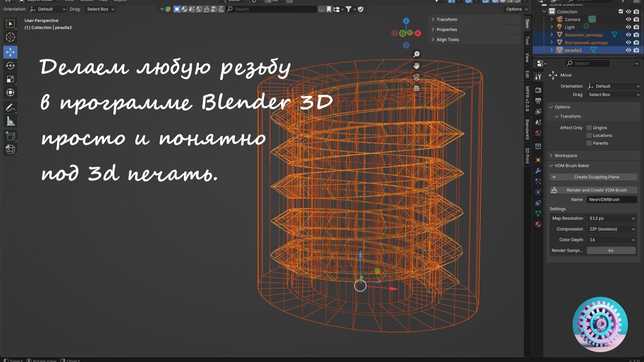Open the Map Resolution dropdown

click(x=611, y=218)
